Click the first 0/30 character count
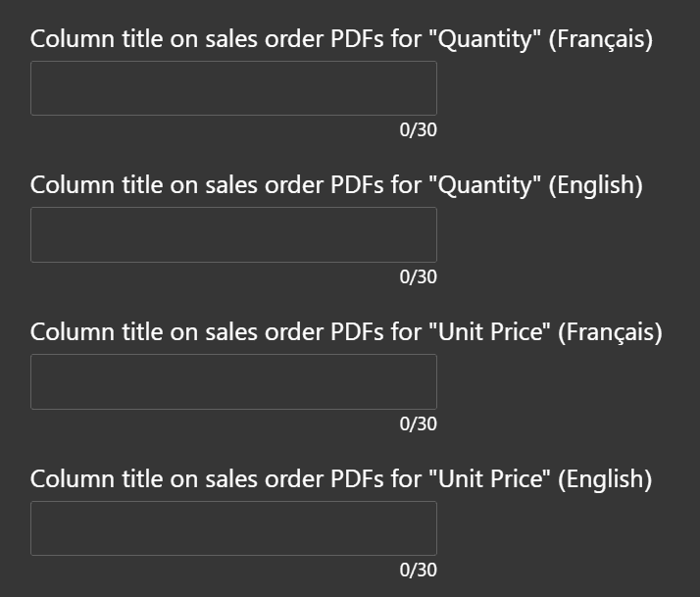 click(x=418, y=130)
